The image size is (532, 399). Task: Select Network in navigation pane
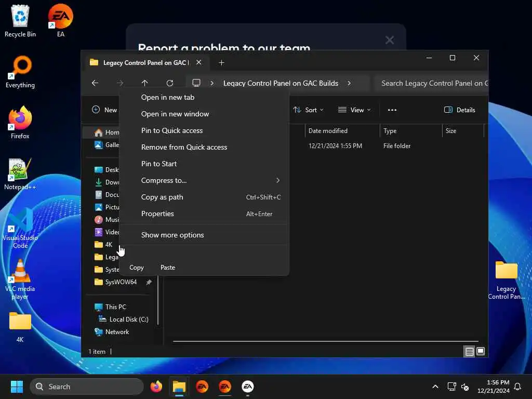pos(112,332)
